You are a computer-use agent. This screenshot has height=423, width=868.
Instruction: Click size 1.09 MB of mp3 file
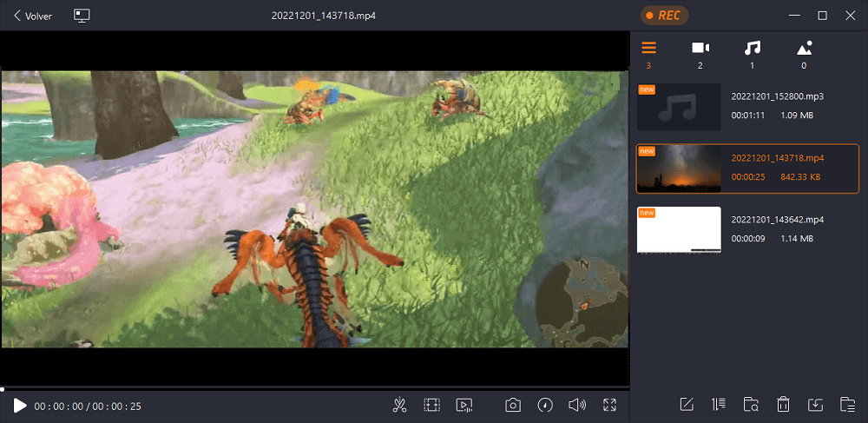[797, 116]
